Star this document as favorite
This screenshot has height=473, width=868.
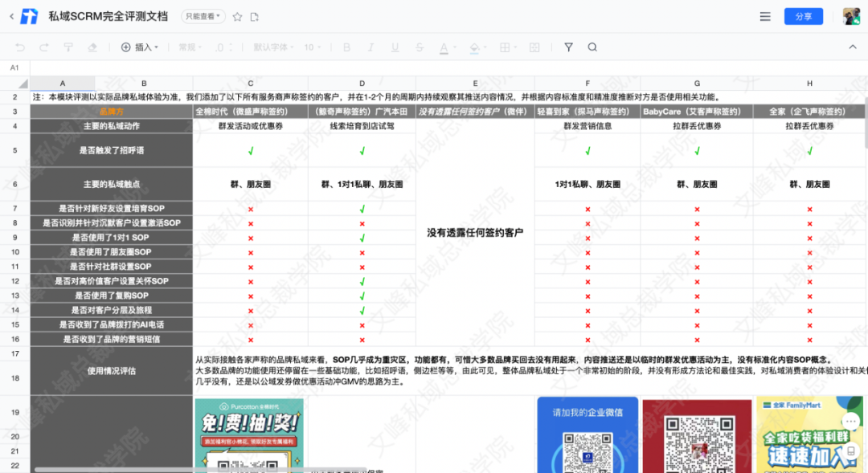click(x=237, y=17)
